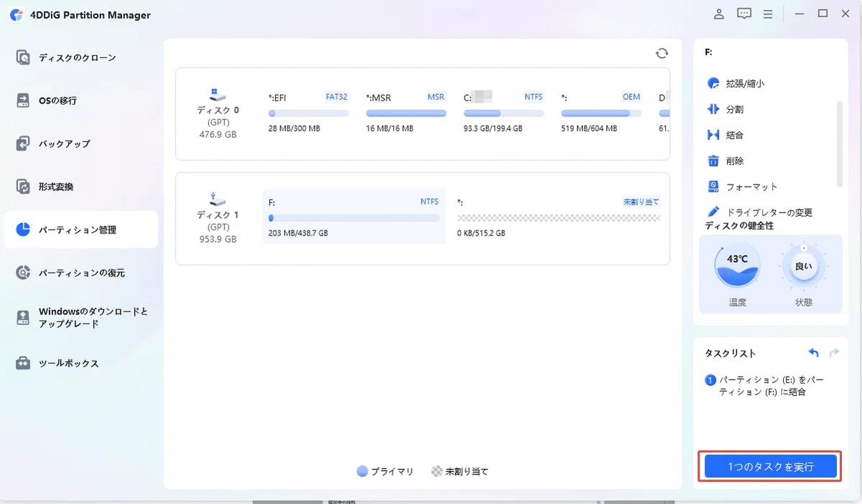
Task: Open ディスクのクローン in the sidebar
Action: [x=81, y=57]
